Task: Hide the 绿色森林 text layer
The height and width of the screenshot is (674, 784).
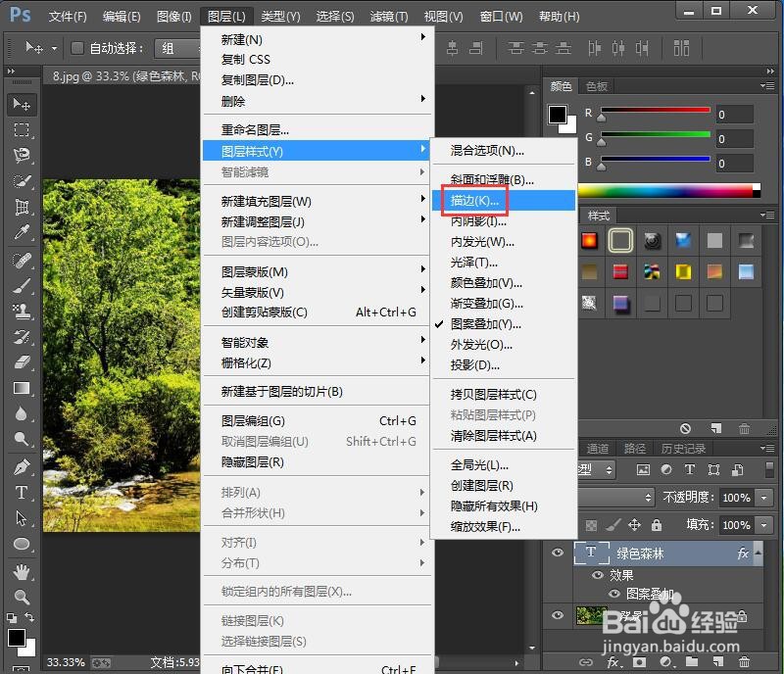Action: 557,551
